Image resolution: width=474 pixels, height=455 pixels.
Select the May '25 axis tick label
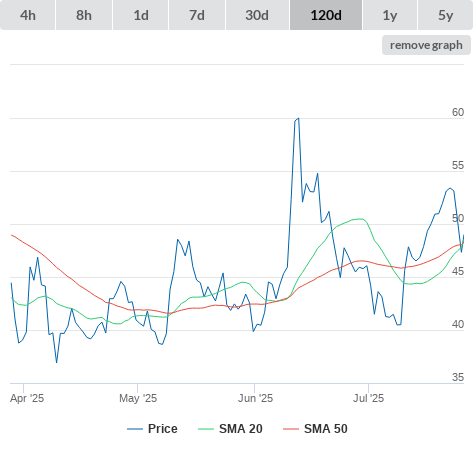pyautogui.click(x=138, y=398)
